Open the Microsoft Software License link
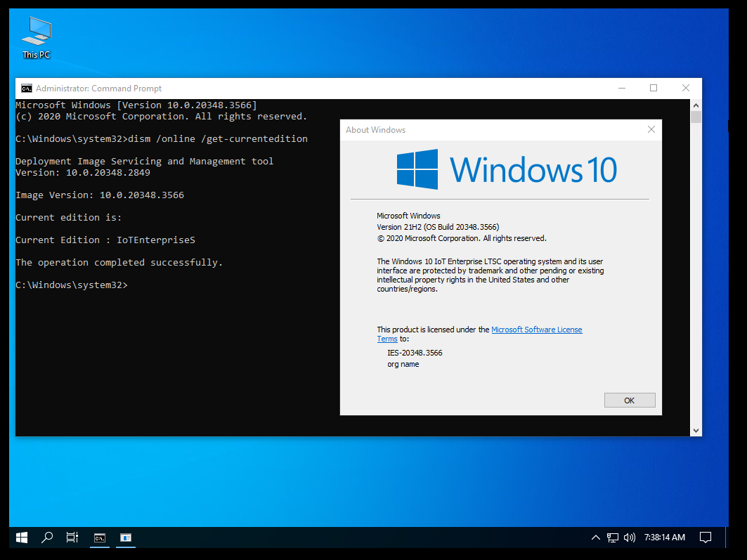 click(x=536, y=330)
